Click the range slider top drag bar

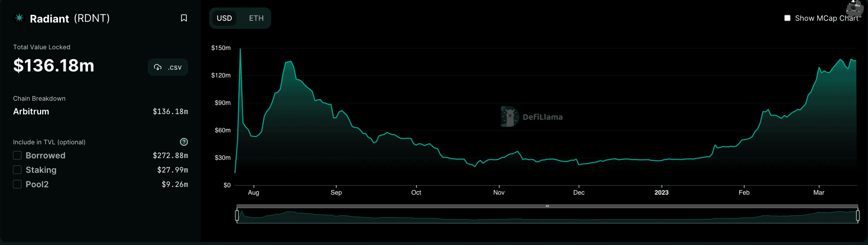(547, 206)
